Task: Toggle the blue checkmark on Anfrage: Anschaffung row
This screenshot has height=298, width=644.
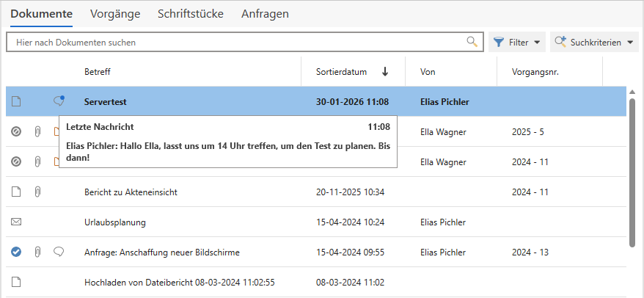Action: click(16, 252)
